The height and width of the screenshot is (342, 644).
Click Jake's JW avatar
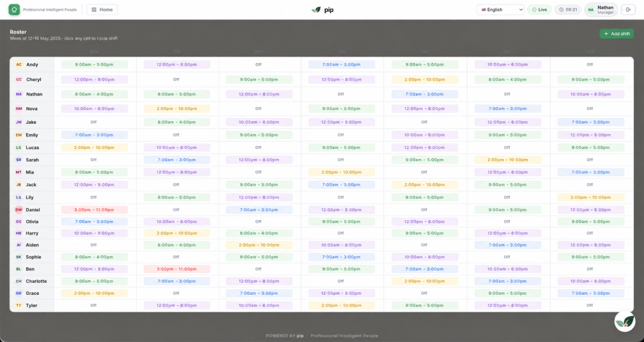pos(19,123)
